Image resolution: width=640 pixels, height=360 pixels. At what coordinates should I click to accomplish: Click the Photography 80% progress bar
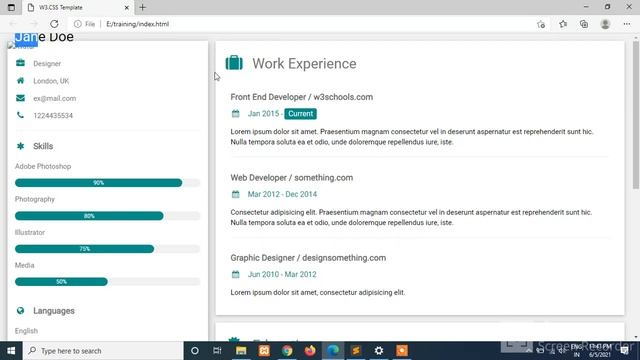107,216
